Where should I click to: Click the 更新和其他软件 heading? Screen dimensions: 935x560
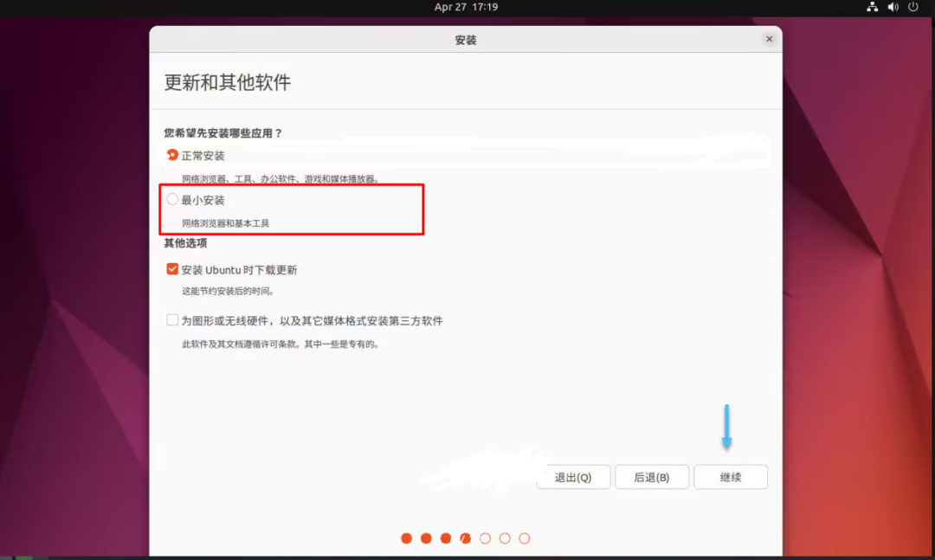click(225, 80)
